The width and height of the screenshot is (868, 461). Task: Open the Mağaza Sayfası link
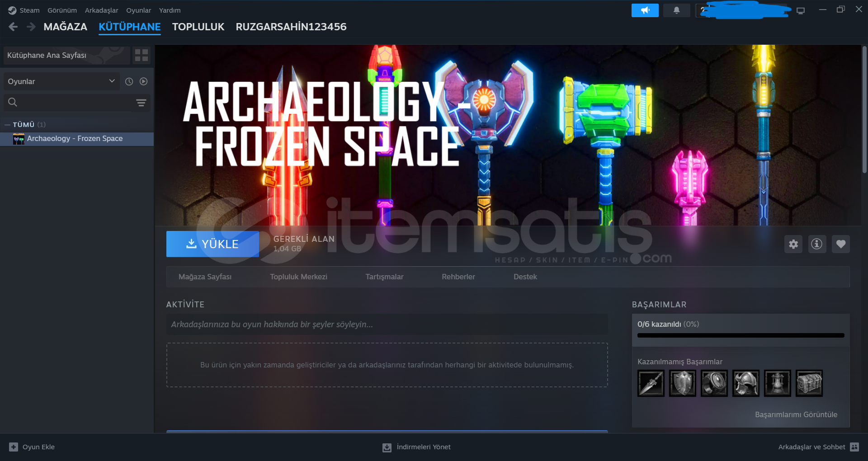point(205,277)
